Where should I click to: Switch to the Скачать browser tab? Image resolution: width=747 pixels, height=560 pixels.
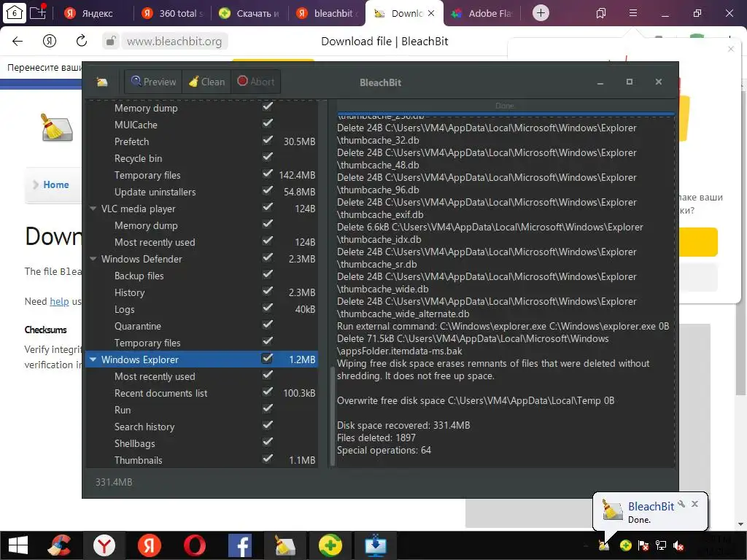click(x=249, y=13)
